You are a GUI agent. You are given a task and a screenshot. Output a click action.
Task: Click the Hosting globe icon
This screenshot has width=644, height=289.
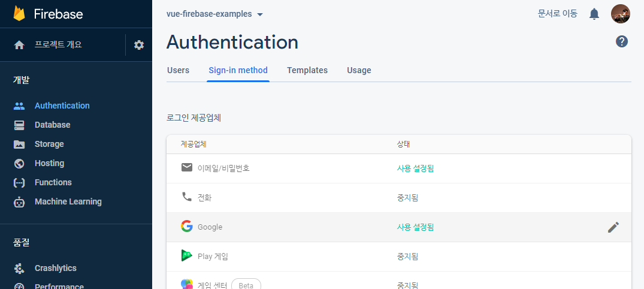tap(19, 164)
